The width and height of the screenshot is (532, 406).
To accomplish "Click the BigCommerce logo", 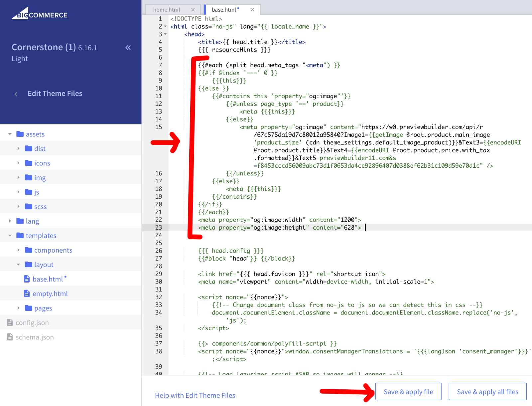I will [x=40, y=14].
